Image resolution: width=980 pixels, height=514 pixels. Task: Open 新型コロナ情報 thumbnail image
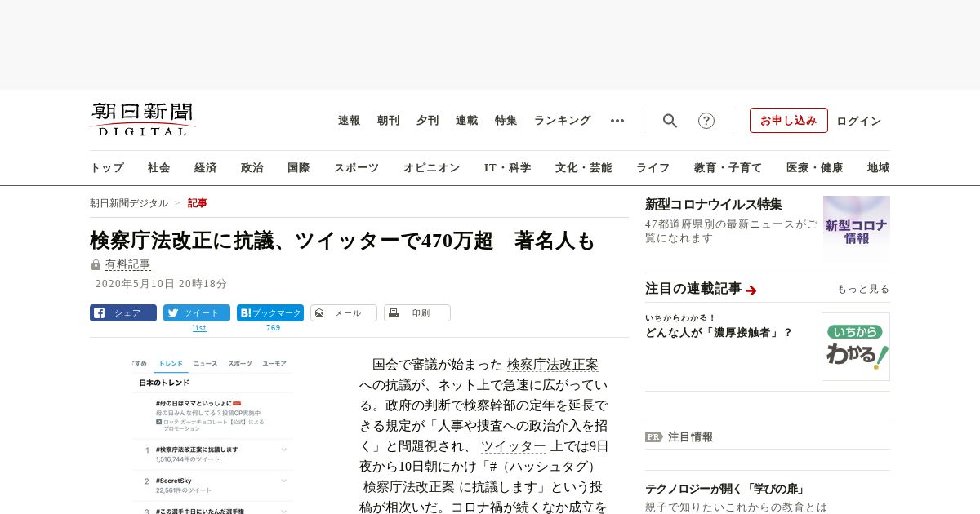[x=857, y=228]
